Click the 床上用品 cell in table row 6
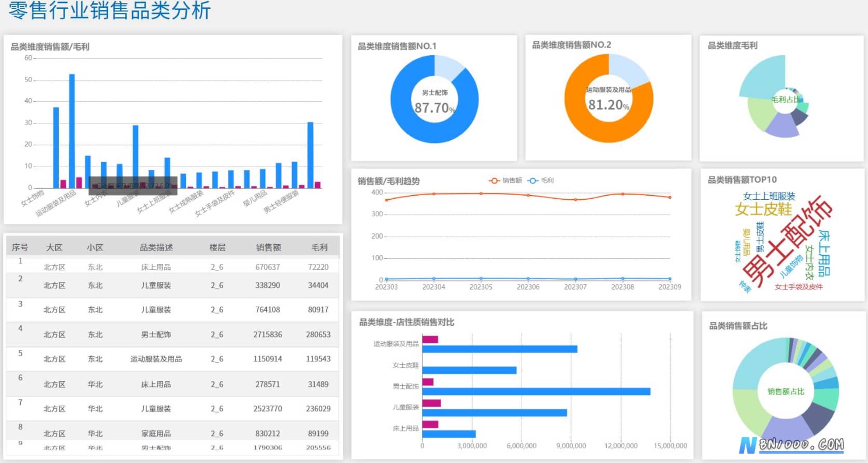Viewport: 868px width, 463px height. point(156,384)
